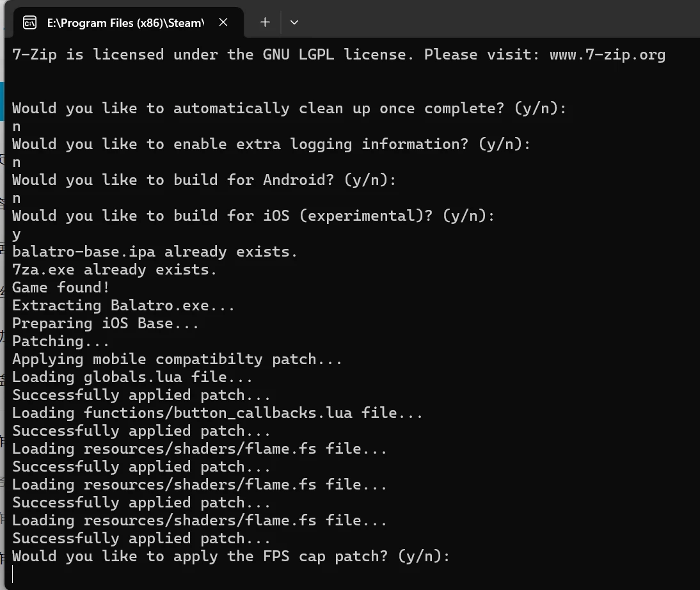Select the E:\Program Files (x86)\Steam tab

tap(125, 22)
